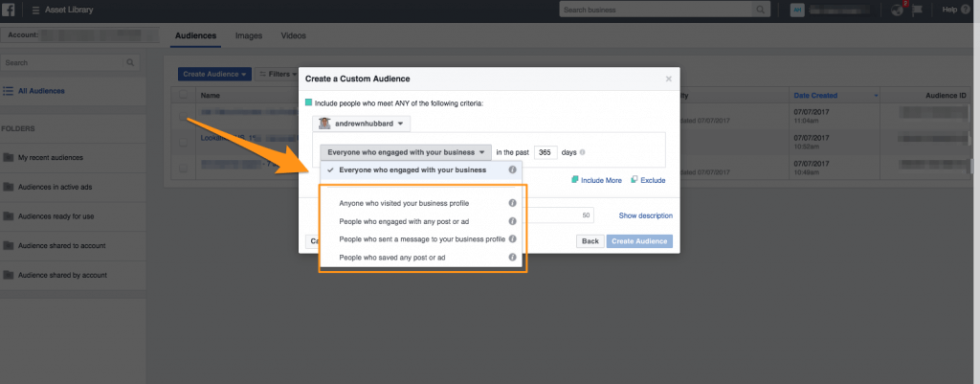Click the Help question mark icon
This screenshot has height=384, width=980.
966,10
